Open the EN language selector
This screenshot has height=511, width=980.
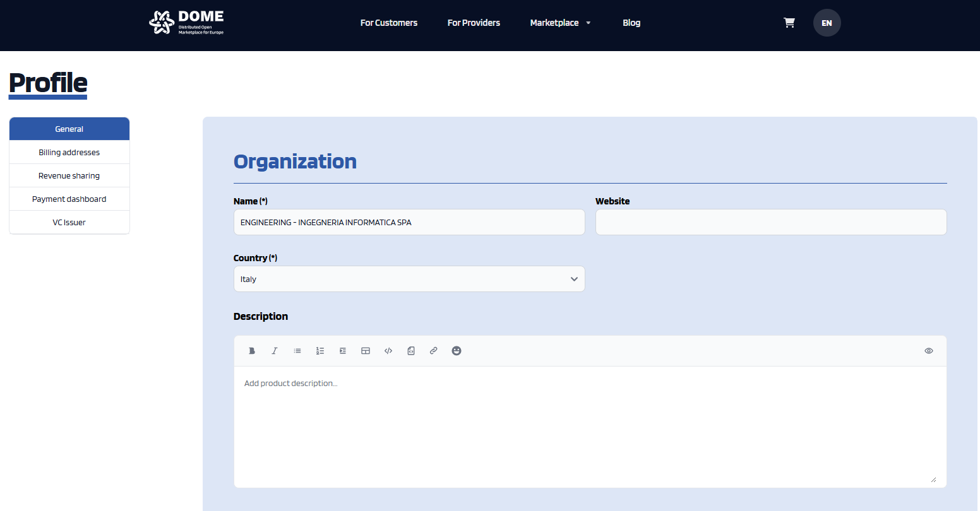(x=827, y=23)
